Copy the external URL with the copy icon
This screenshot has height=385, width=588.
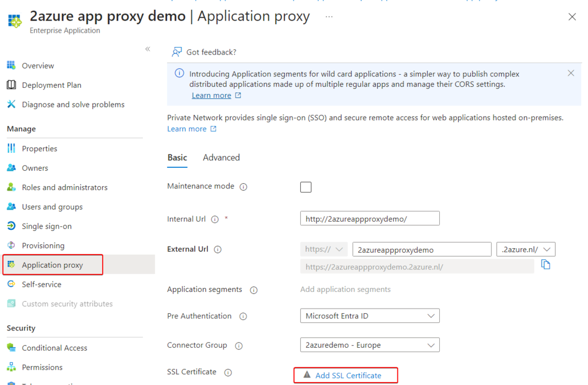tap(546, 264)
